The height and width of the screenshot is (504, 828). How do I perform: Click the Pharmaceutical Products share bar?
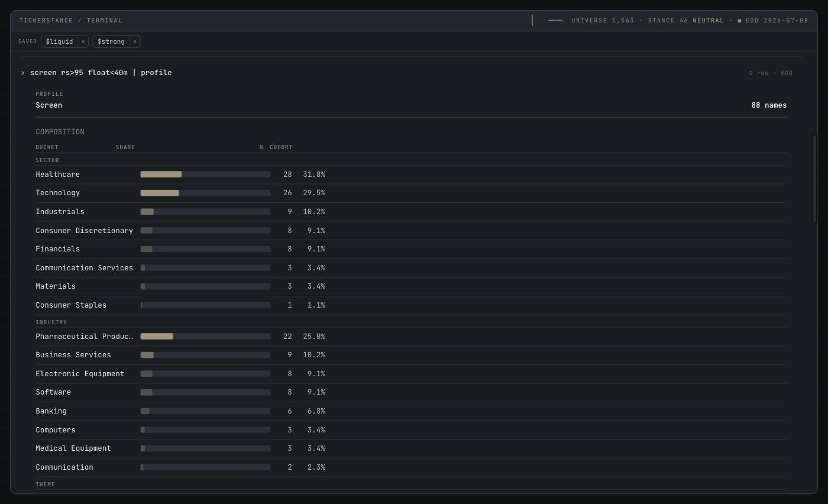click(x=205, y=337)
